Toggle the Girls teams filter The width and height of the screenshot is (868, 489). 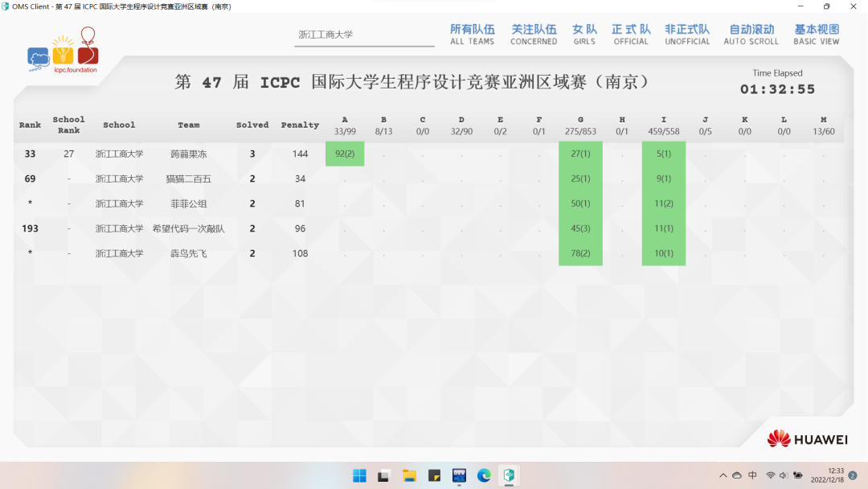click(584, 35)
